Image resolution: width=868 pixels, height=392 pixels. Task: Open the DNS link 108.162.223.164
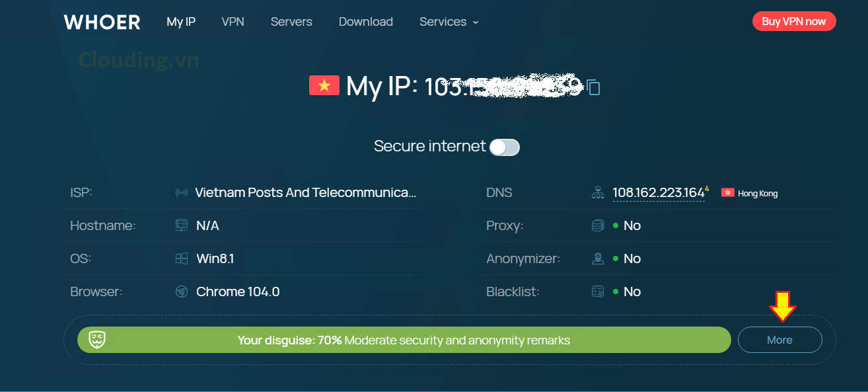[657, 192]
